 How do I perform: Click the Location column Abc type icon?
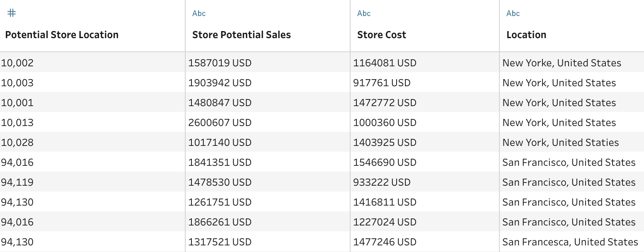coord(513,13)
